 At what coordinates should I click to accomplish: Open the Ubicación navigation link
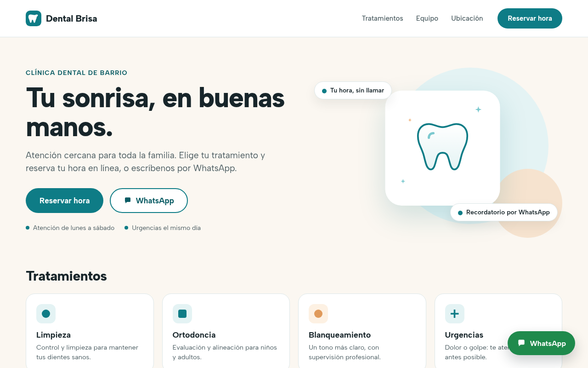[x=467, y=18]
